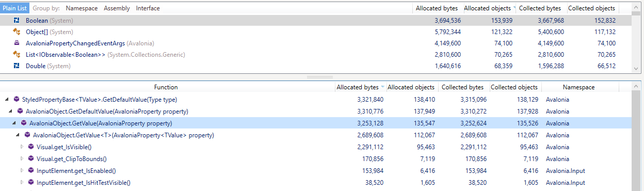Image resolution: width=644 pixels, height=191 pixels.
Task: Expand InputElement.get_IsHitTestVisible() node
Action: coord(22,183)
